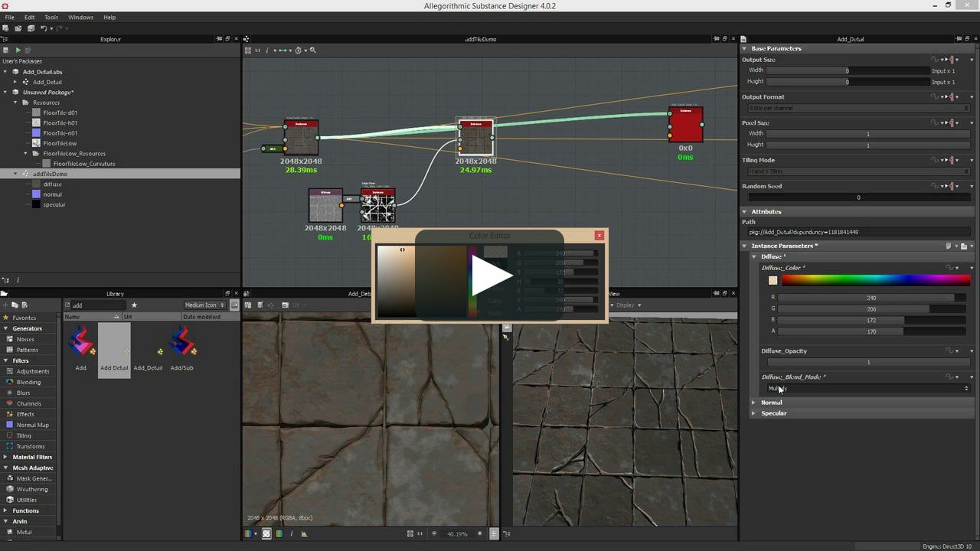980x551 pixels.
Task: Click the channel display icon in 2D view bottom bar
Action: 250,533
